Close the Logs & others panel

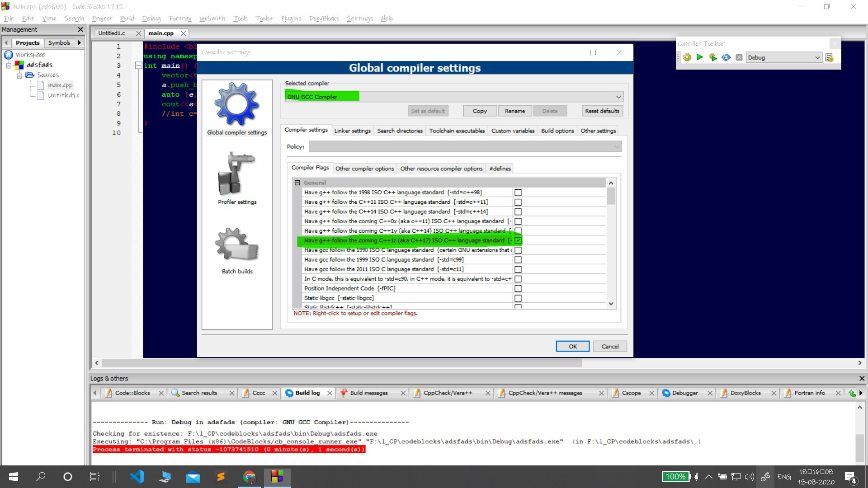click(862, 379)
